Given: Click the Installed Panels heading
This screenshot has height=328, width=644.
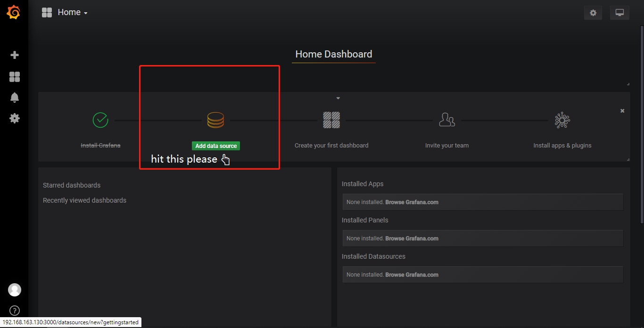Looking at the screenshot, I should 365,220.
